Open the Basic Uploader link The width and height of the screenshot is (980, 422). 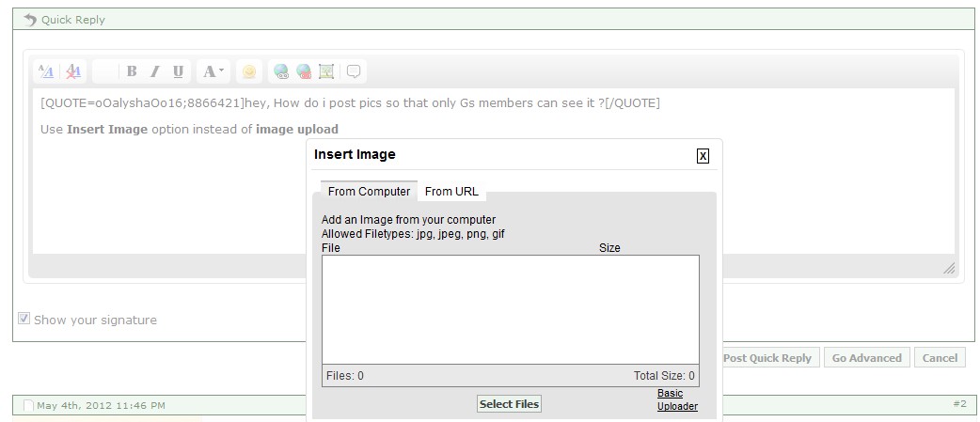677,400
